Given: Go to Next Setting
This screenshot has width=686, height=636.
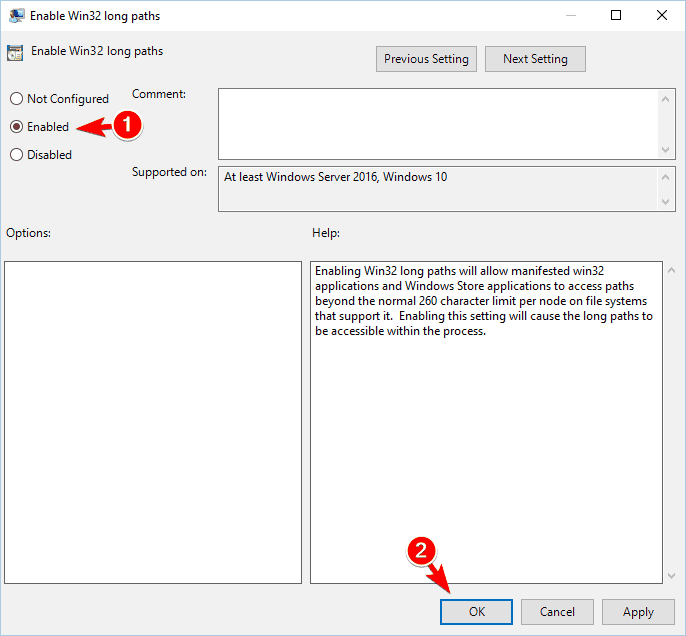Looking at the screenshot, I should click(535, 59).
